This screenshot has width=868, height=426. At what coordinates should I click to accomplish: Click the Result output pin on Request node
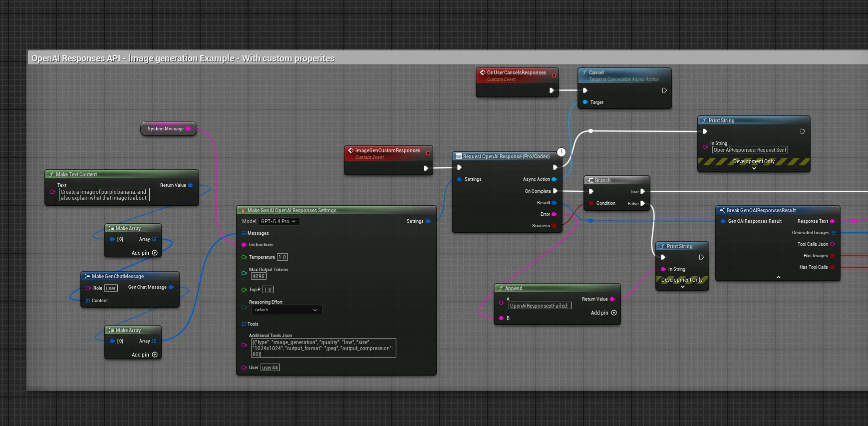pos(554,203)
